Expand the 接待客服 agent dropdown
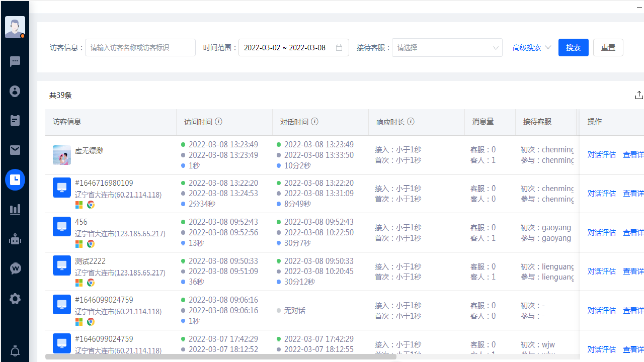 click(x=447, y=47)
